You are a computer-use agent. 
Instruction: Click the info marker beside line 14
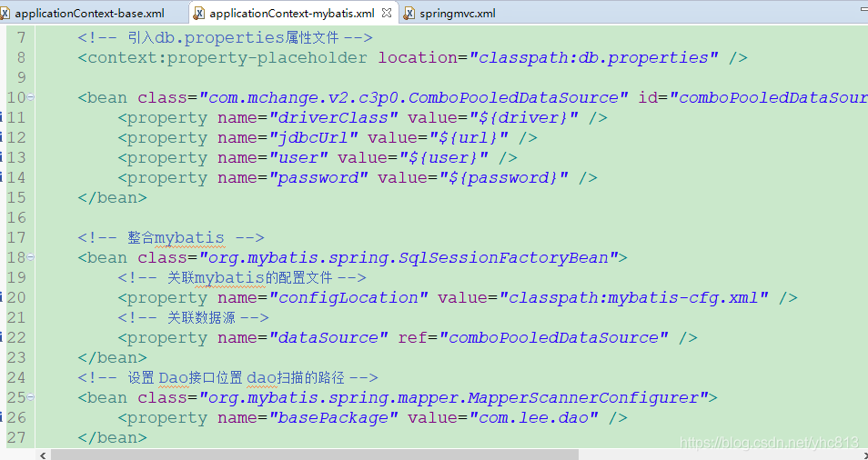3,177
